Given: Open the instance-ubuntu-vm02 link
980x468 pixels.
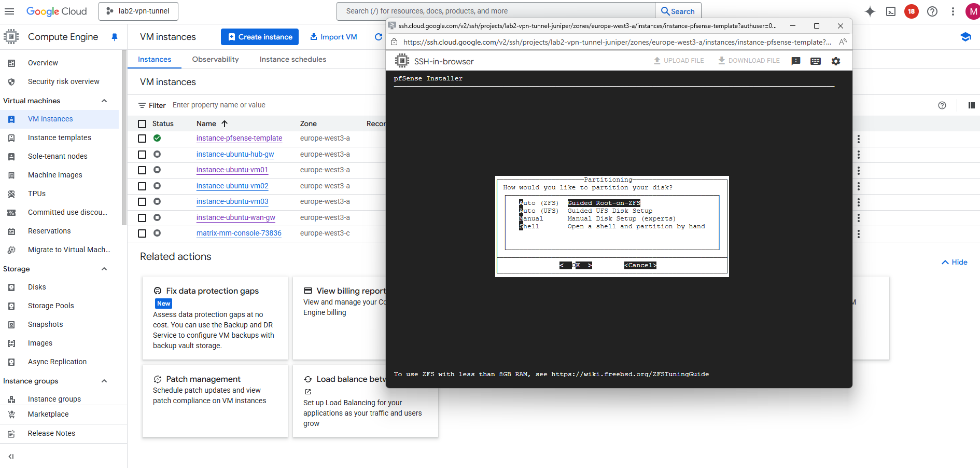Looking at the screenshot, I should [232, 186].
